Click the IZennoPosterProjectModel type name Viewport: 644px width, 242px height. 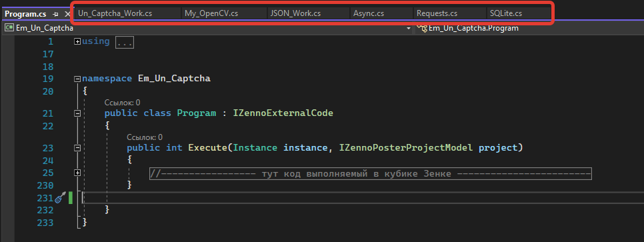point(406,147)
